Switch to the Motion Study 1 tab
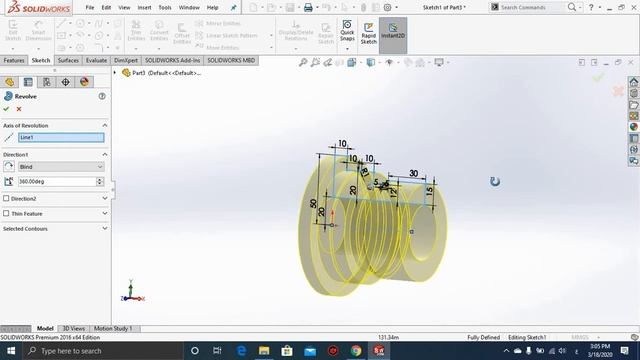The width and height of the screenshot is (640, 360). pos(113,329)
